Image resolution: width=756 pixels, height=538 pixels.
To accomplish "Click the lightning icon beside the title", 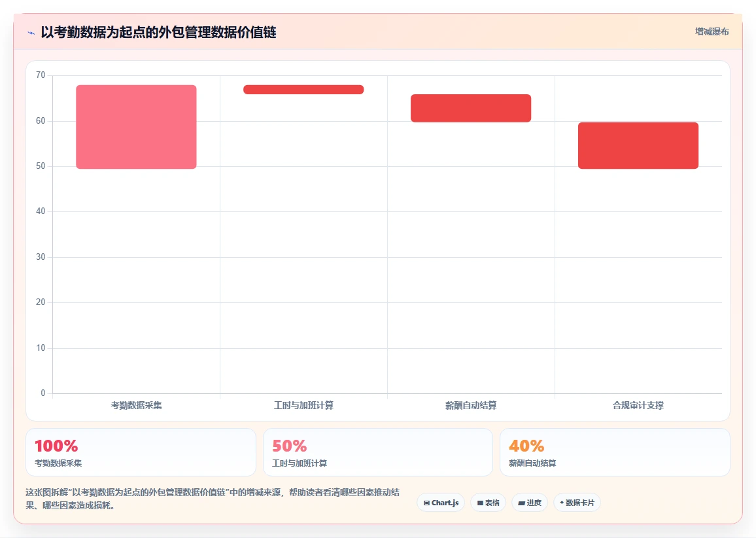I will coord(31,33).
